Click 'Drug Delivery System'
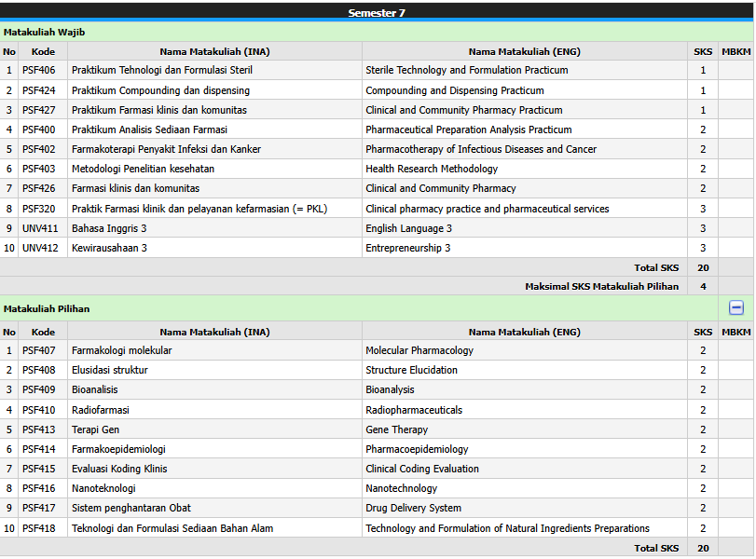 413,509
